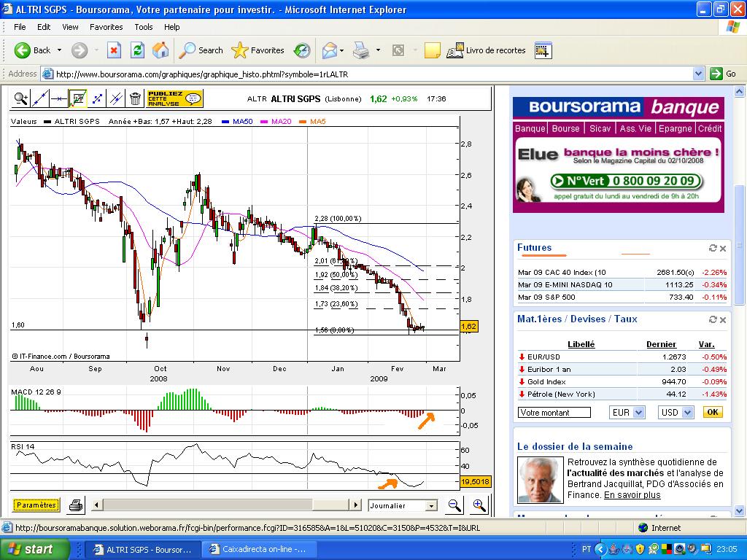Select the trend line drawing tool
This screenshot has width=747, height=560.
[x=39, y=98]
